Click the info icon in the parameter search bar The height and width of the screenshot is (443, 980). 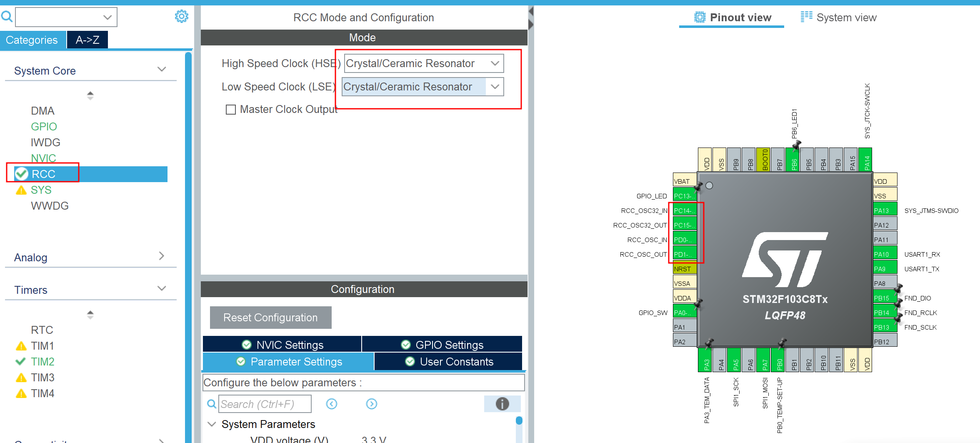point(502,404)
